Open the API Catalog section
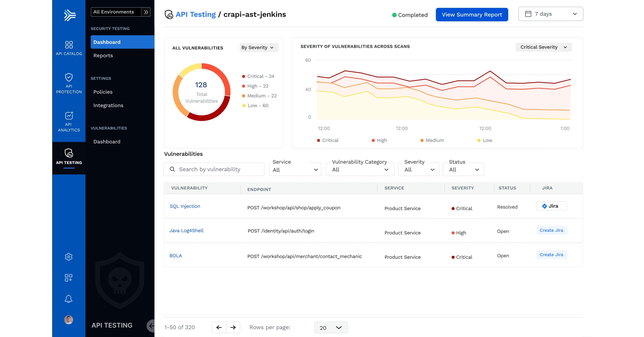 pyautogui.click(x=69, y=47)
